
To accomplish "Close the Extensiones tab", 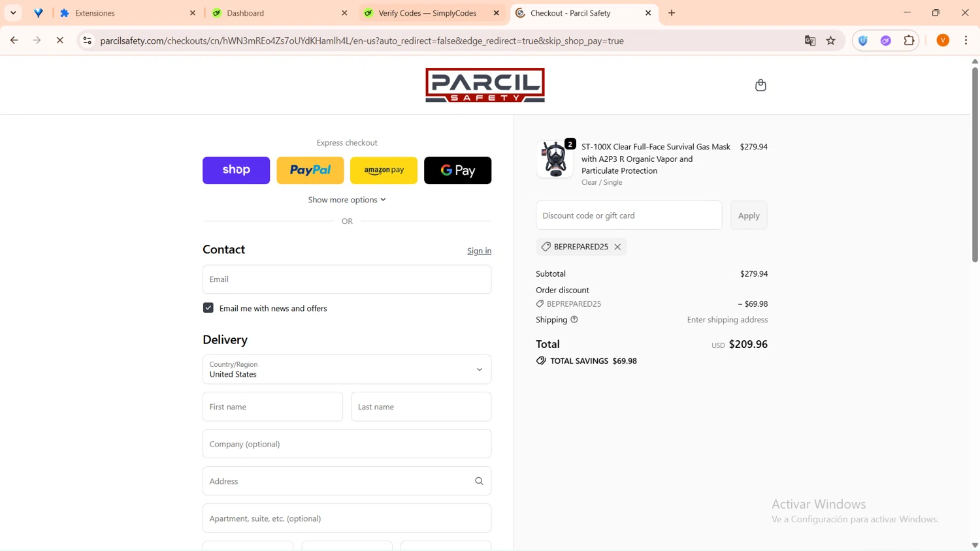I will [193, 13].
